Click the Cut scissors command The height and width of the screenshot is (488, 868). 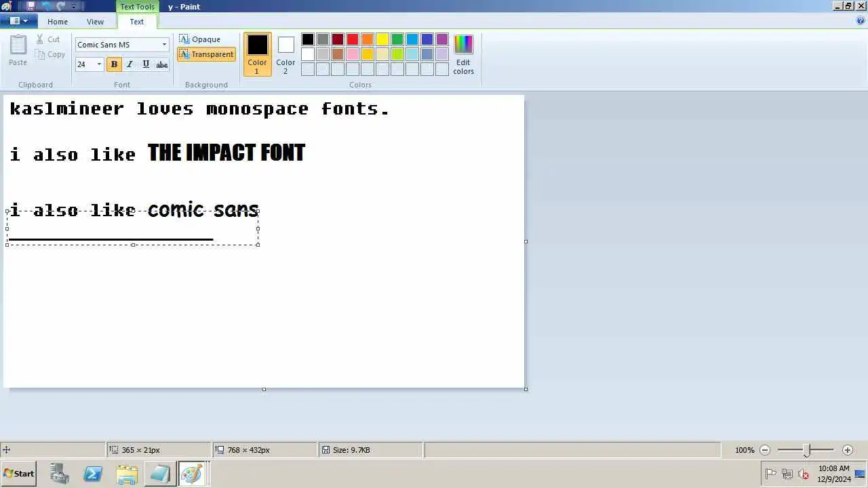(x=48, y=39)
